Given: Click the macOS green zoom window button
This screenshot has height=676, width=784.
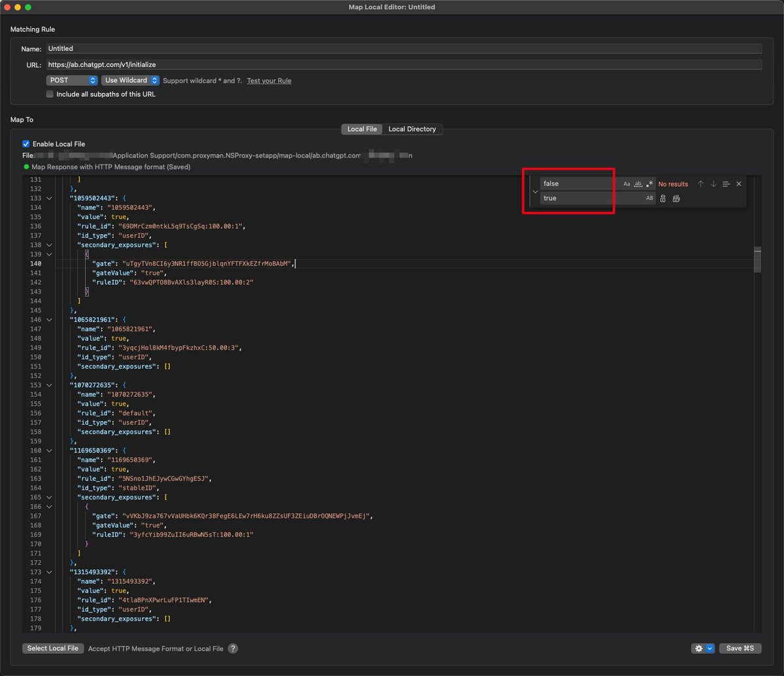Looking at the screenshot, I should tap(28, 7).
